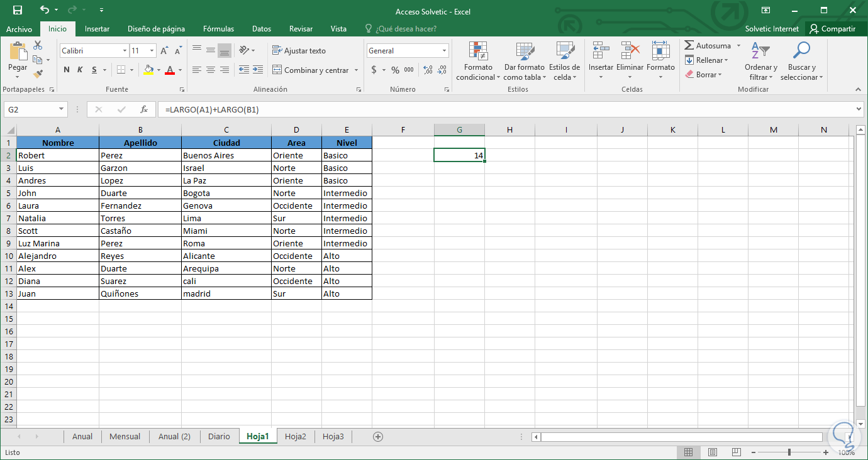Click the Format Painter brush icon
Screen dimensions: 868x460
pos(38,74)
